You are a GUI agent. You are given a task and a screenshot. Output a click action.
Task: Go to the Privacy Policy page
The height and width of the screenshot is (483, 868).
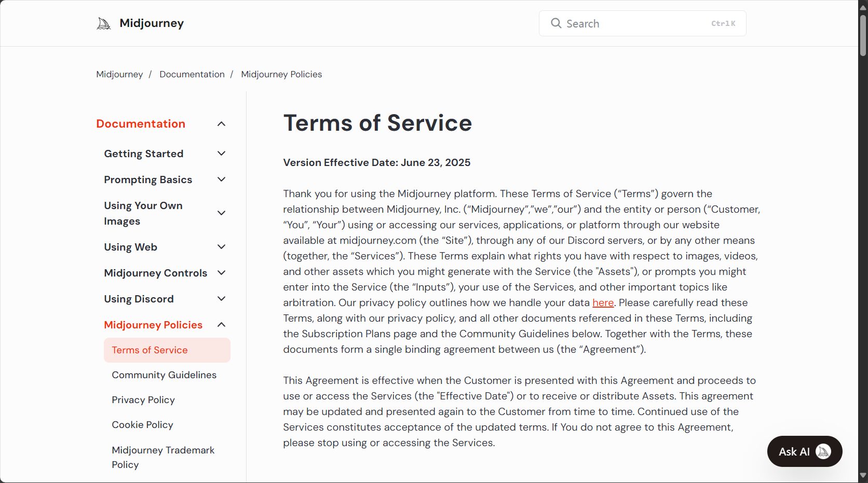[x=143, y=400]
